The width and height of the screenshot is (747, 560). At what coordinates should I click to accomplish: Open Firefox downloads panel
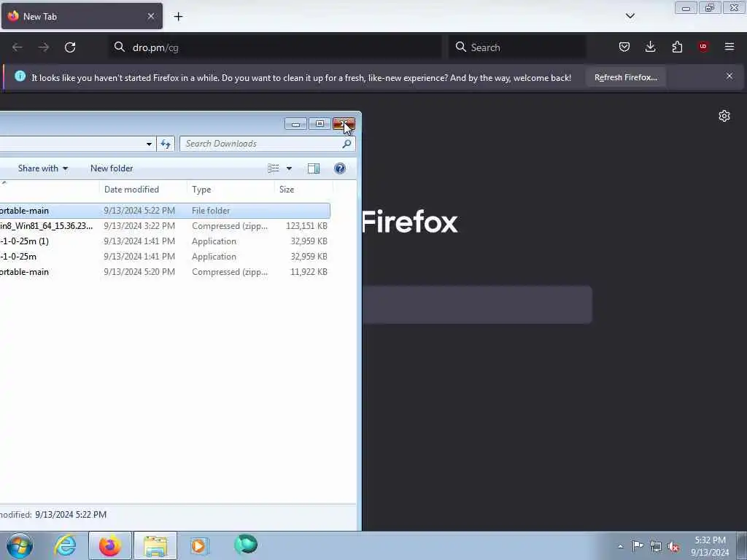(650, 47)
